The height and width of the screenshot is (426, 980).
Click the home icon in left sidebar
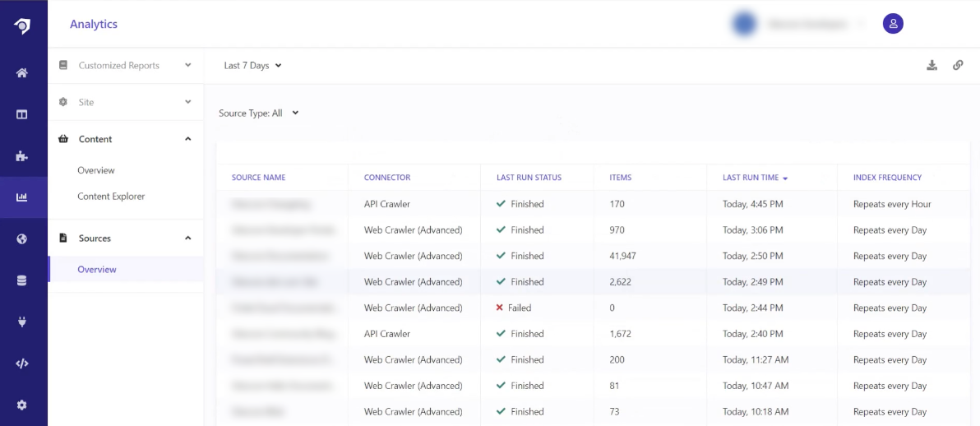[x=22, y=73]
